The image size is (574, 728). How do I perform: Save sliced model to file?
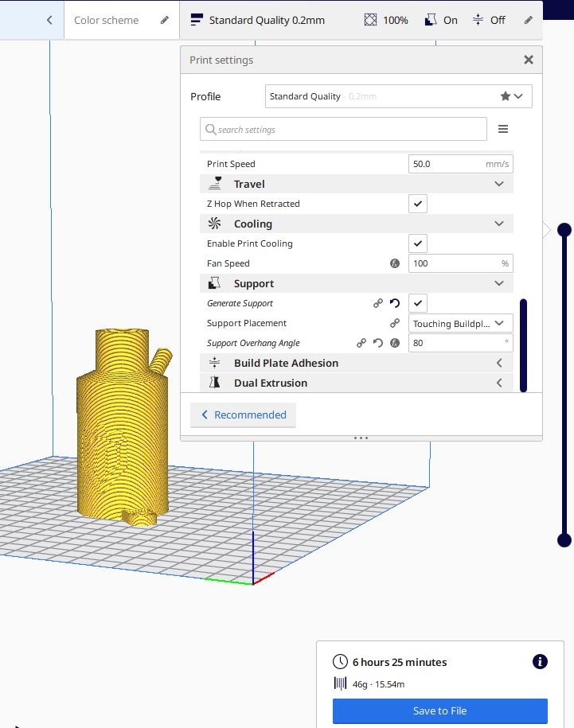click(439, 710)
